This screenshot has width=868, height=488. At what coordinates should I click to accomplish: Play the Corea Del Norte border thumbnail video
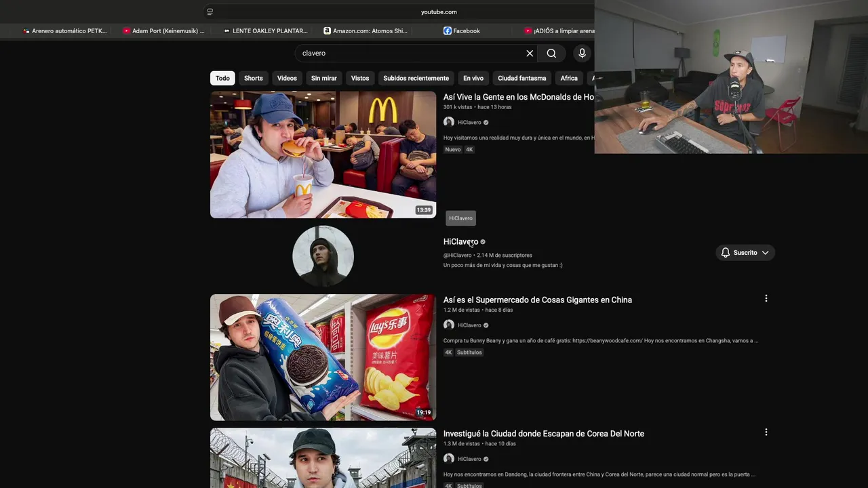point(323,458)
